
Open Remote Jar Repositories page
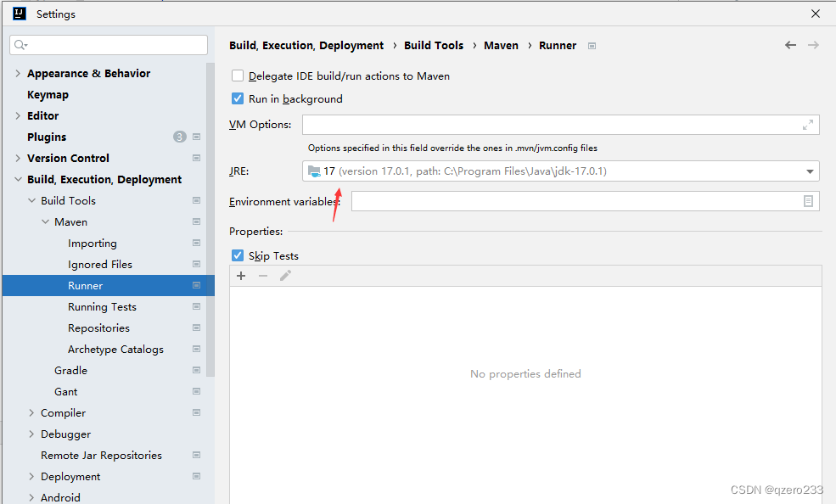point(101,456)
